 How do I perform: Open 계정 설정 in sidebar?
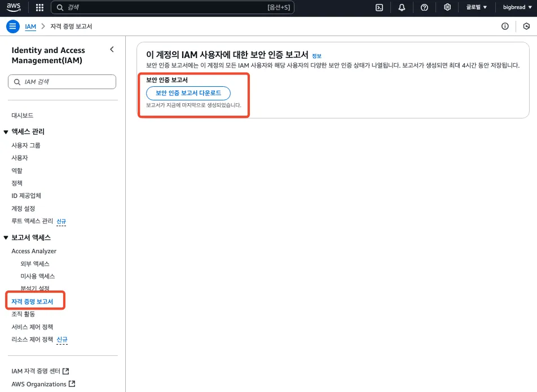coord(23,209)
